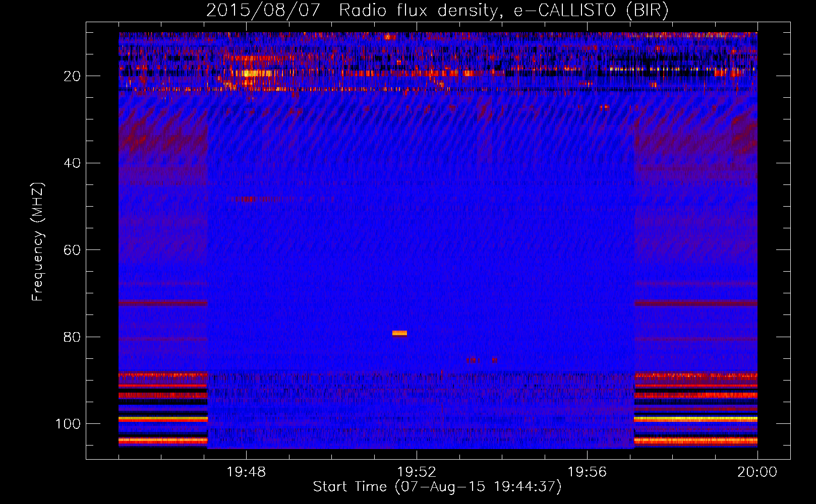
Task: Click the "Frequency (MHZ)" y-axis label
Action: coord(38,241)
